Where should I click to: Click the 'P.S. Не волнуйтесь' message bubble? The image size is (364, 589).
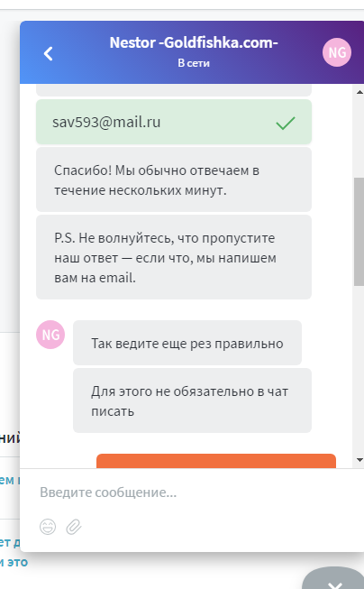(174, 257)
